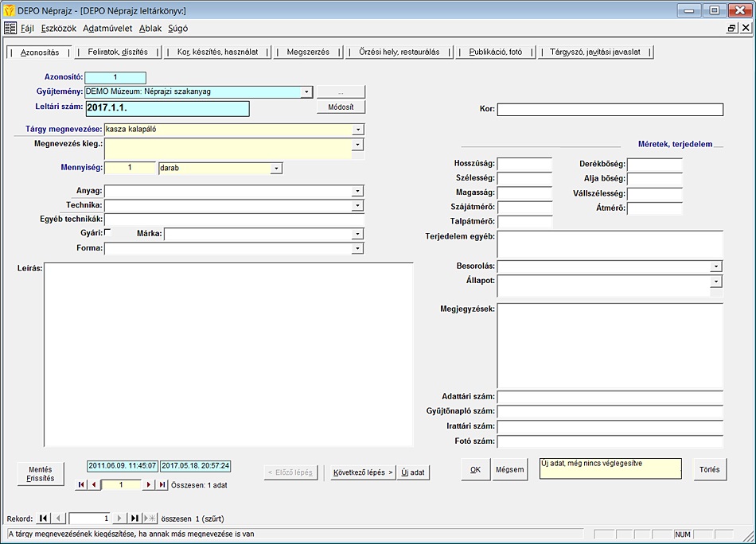
Task: Click last record button in Rekord bar
Action: click(x=134, y=518)
